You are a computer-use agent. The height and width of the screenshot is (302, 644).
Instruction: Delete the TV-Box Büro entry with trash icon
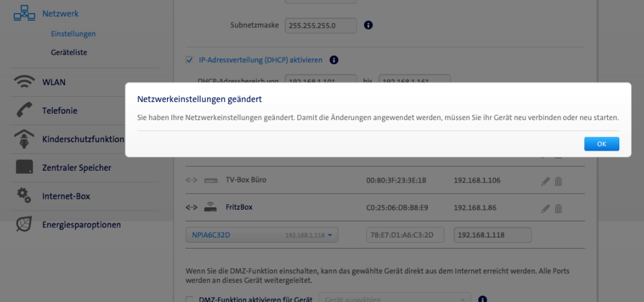(558, 181)
